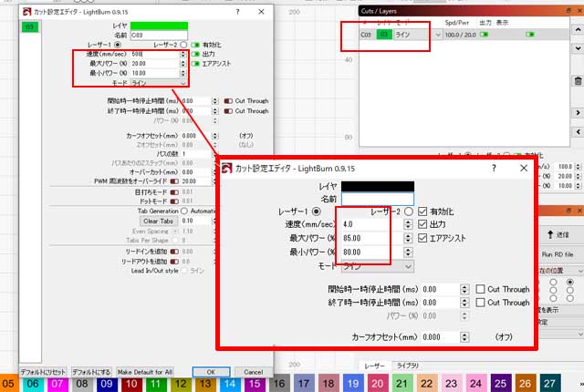Image resolution: width=584 pixels, height=392 pixels.
Task: Toggle エアアシスト switch in the left dialog
Action: [x=195, y=64]
